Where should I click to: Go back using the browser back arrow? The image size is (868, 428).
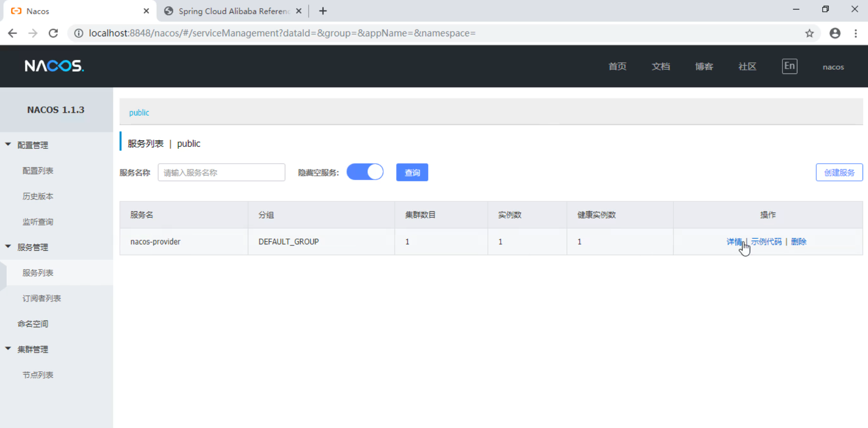click(x=13, y=33)
